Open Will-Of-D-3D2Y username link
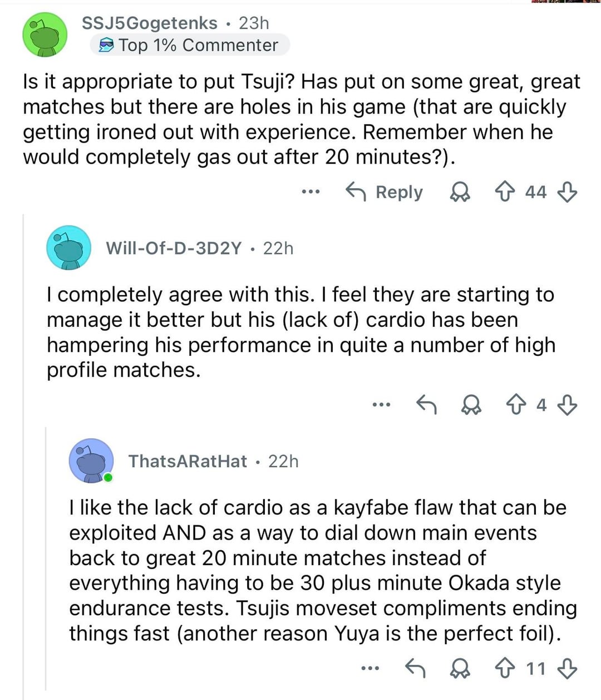Screen dimensions: 601x700 (x=174, y=248)
